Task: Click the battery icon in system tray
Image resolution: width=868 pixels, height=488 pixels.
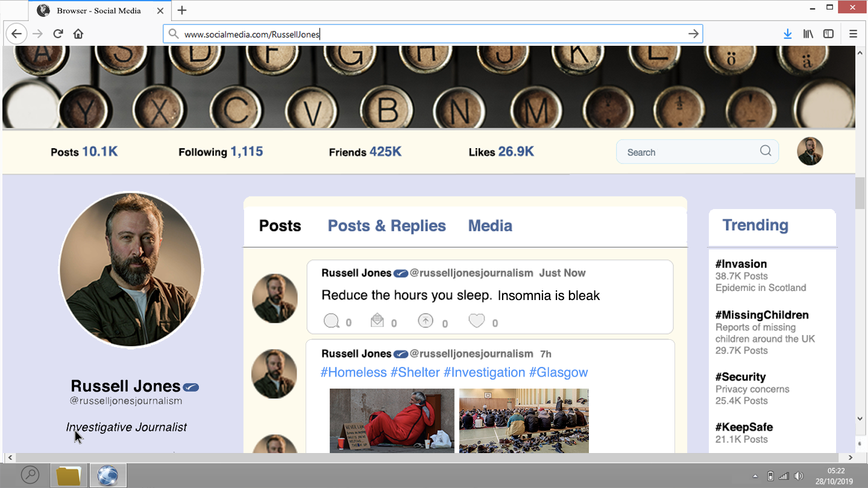Action: 770,476
